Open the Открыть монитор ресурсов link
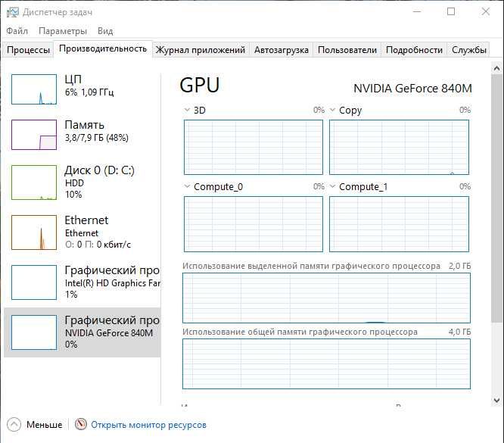The image size is (504, 443). [148, 425]
